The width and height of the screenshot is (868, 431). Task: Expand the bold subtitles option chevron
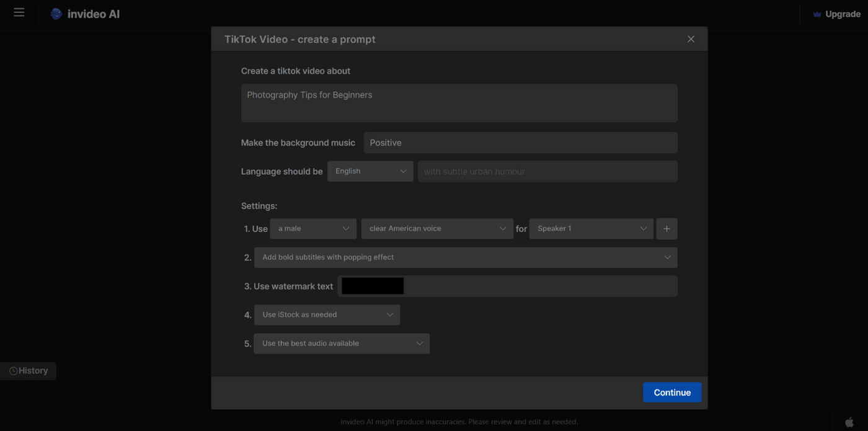pyautogui.click(x=668, y=257)
